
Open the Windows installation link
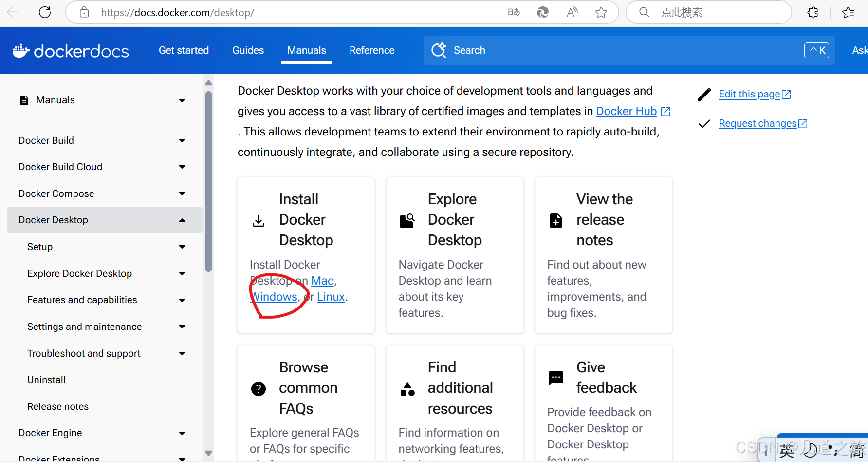click(x=274, y=297)
